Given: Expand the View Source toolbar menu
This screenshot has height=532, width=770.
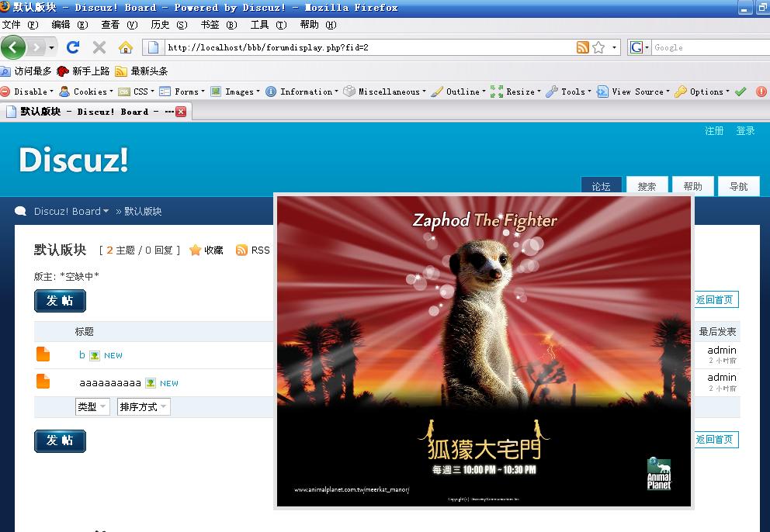Looking at the screenshot, I should [633, 92].
